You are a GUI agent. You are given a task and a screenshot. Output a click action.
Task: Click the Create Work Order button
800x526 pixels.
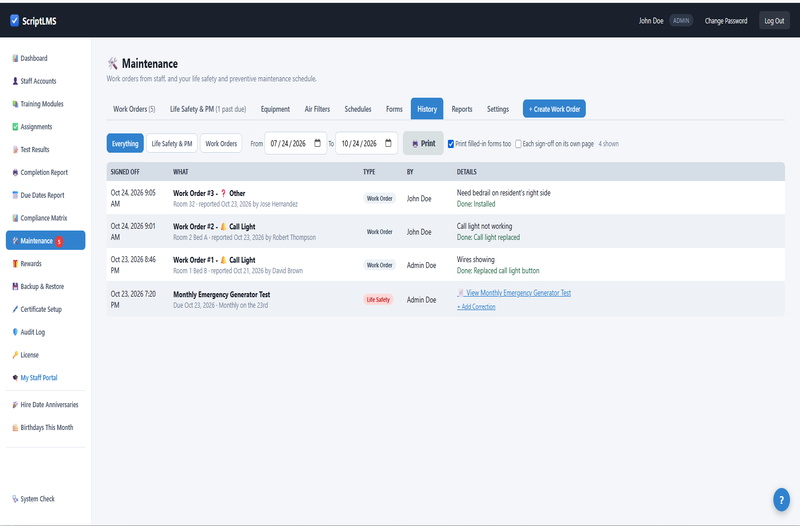pyautogui.click(x=554, y=109)
